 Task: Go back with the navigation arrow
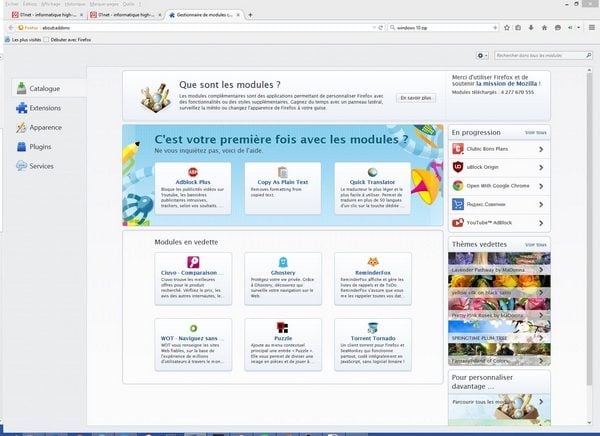click(11, 28)
